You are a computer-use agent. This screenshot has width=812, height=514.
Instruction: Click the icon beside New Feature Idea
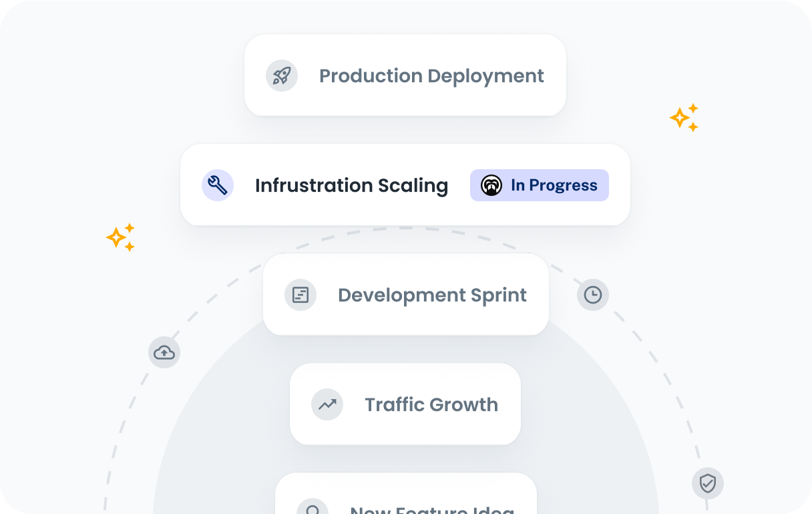[312, 507]
